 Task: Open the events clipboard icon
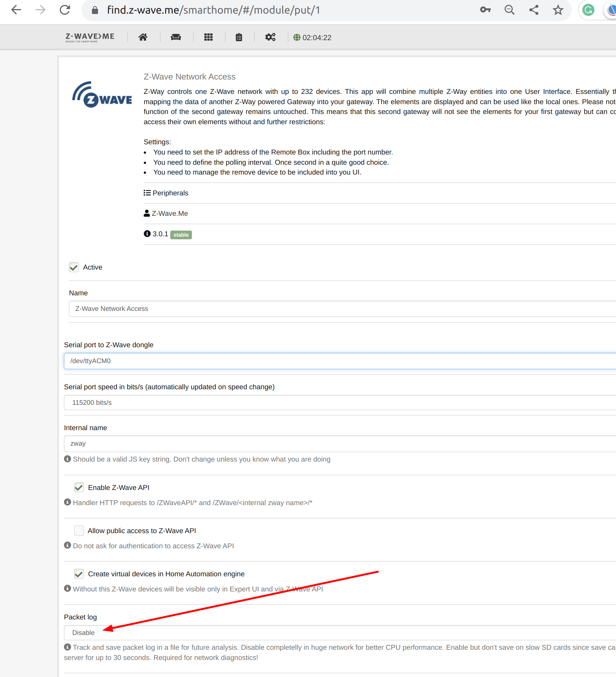pos(239,37)
